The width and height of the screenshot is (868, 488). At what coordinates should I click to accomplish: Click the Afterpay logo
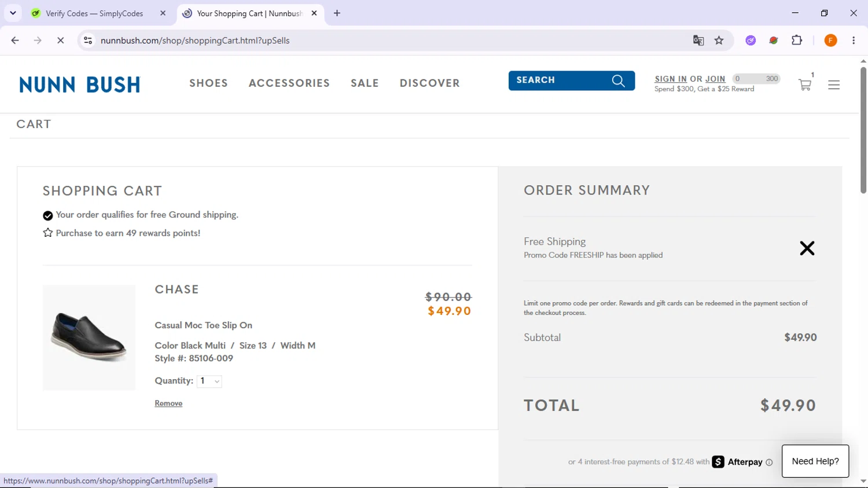click(737, 462)
